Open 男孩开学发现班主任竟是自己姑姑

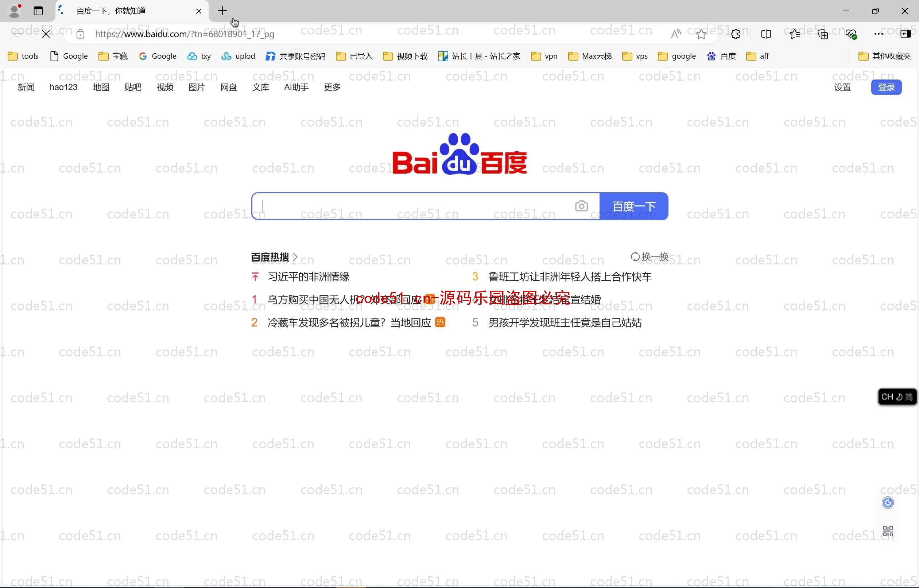565,323
